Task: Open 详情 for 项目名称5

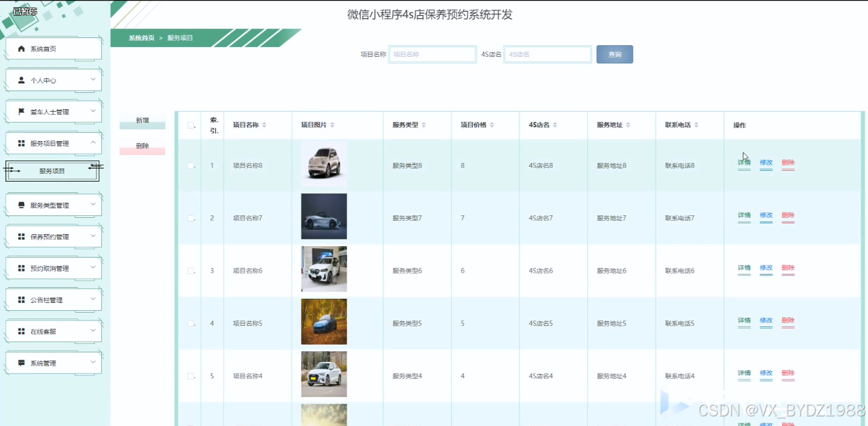Action: coord(744,321)
